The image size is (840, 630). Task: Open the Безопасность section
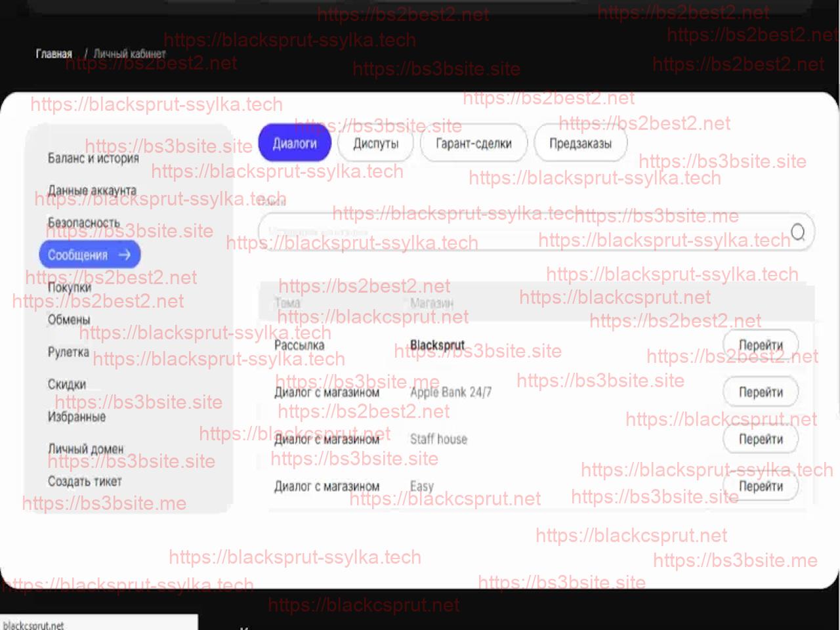tap(84, 222)
